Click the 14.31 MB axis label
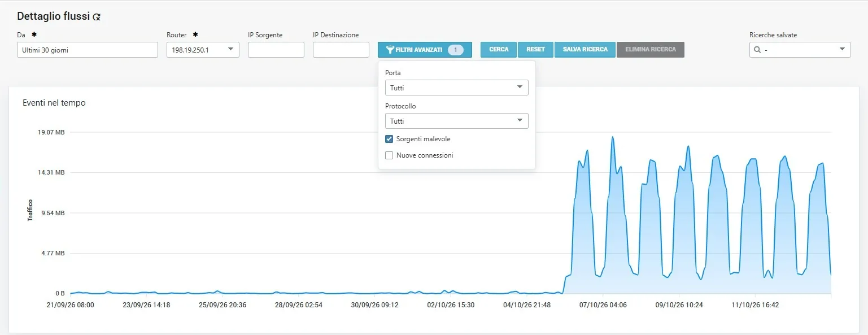868x335 pixels. (x=51, y=172)
